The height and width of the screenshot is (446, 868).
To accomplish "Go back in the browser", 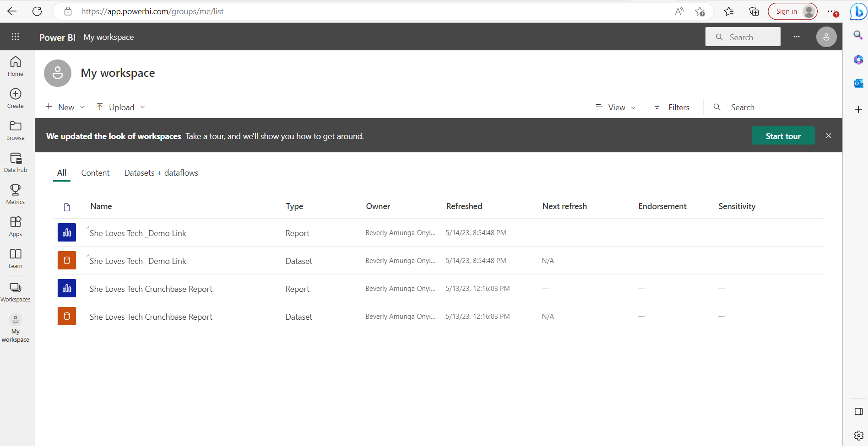I will click(12, 11).
